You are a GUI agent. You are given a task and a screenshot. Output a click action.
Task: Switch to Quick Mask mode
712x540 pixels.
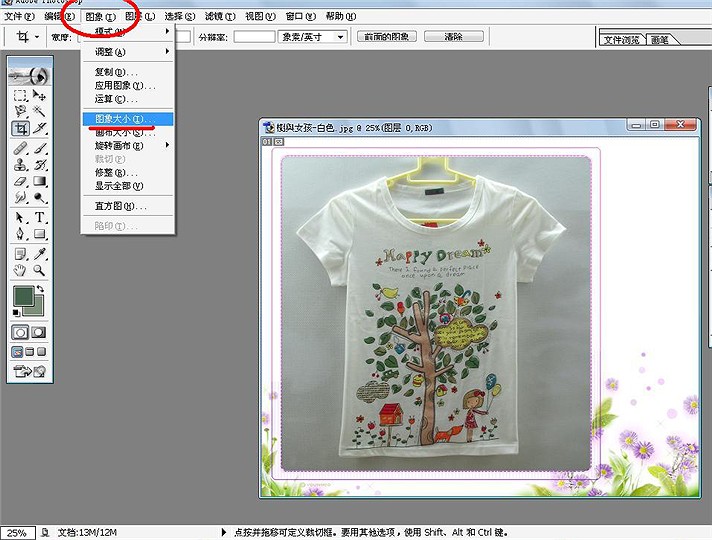pyautogui.click(x=39, y=332)
